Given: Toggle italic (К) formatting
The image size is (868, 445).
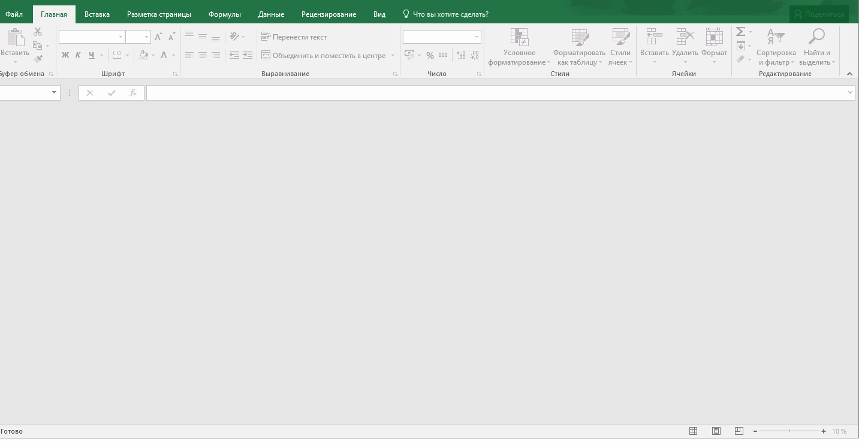Looking at the screenshot, I should pos(78,55).
